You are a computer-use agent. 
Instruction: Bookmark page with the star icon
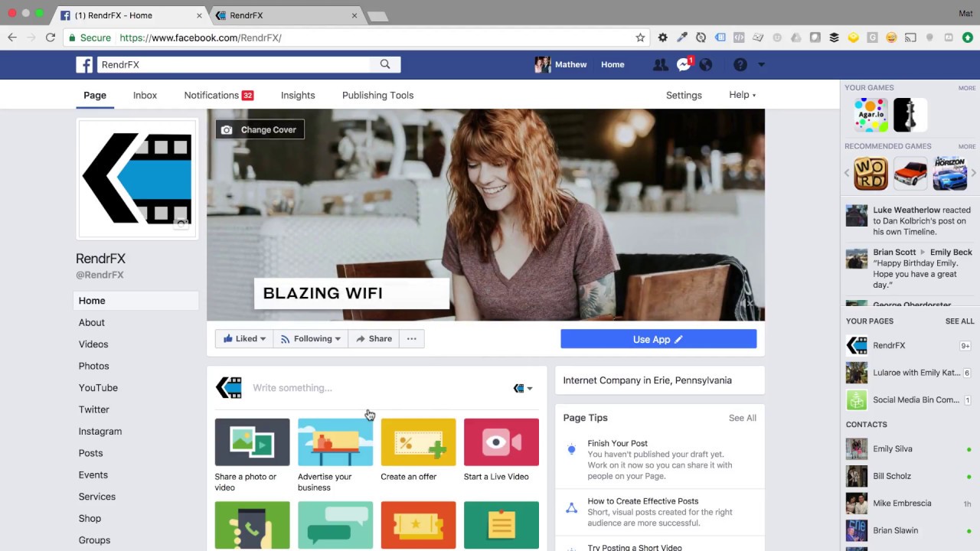(640, 37)
